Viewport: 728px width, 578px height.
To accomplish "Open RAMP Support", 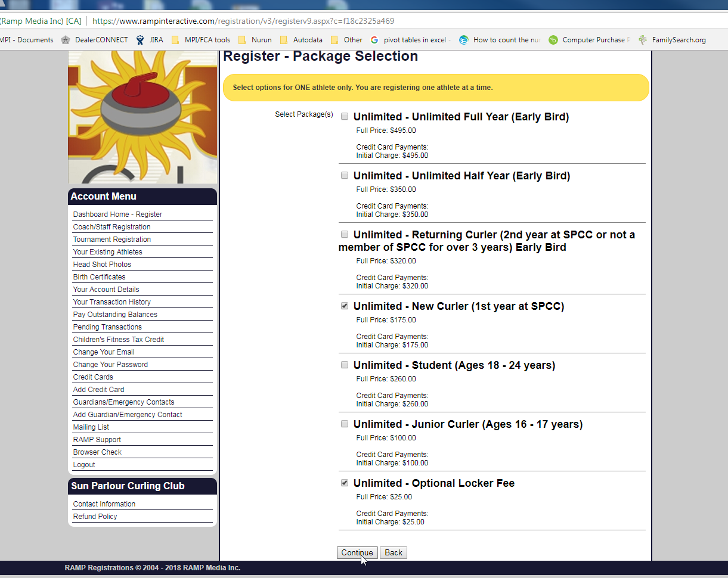I will click(97, 440).
